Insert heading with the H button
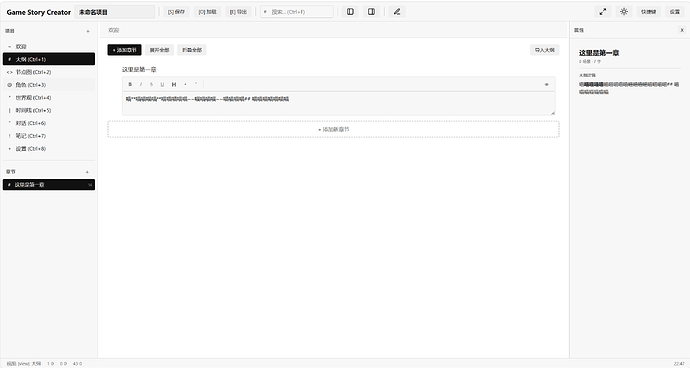690x368 pixels. (x=174, y=84)
